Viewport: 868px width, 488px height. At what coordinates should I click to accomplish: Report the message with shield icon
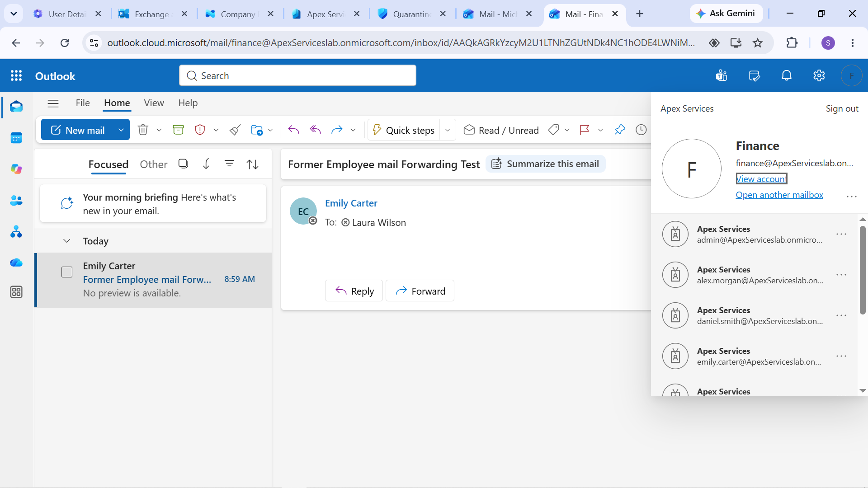click(200, 130)
